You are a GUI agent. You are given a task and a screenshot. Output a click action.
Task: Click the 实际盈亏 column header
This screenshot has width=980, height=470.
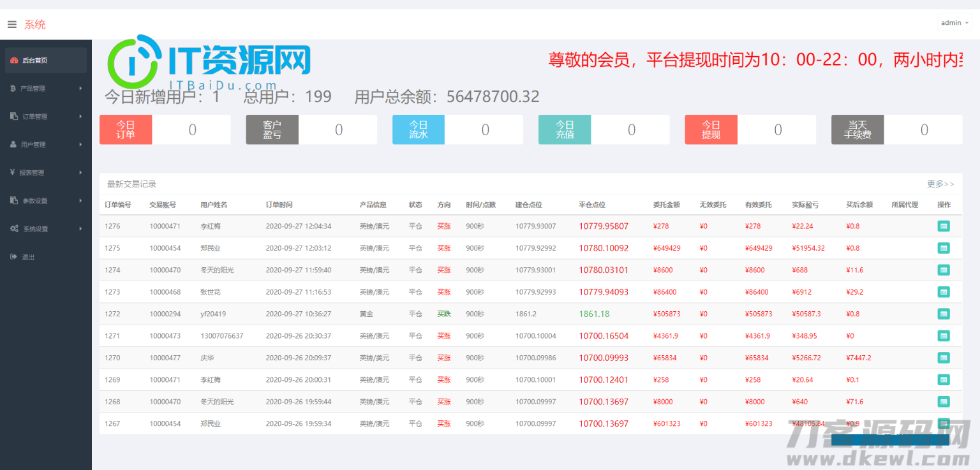tap(805, 205)
